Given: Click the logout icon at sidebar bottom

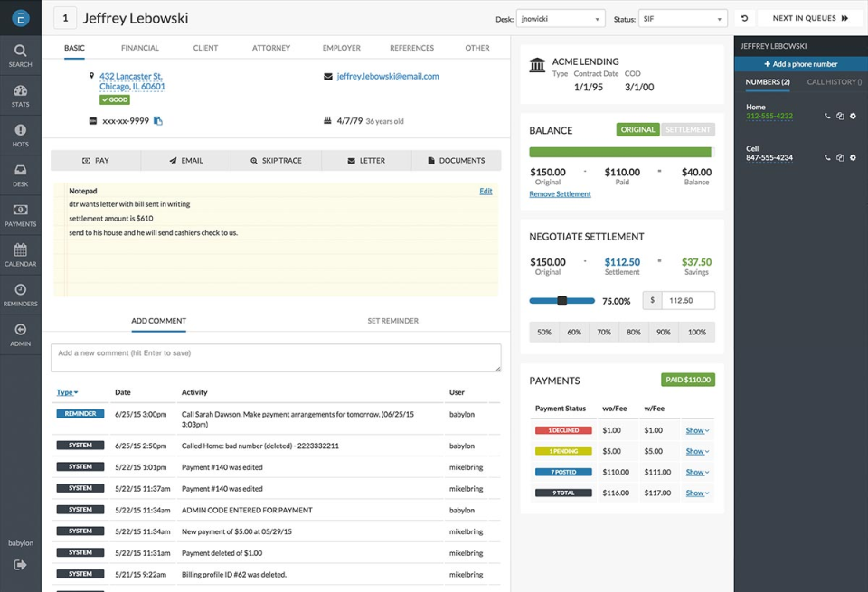Looking at the screenshot, I should pyautogui.click(x=20, y=565).
